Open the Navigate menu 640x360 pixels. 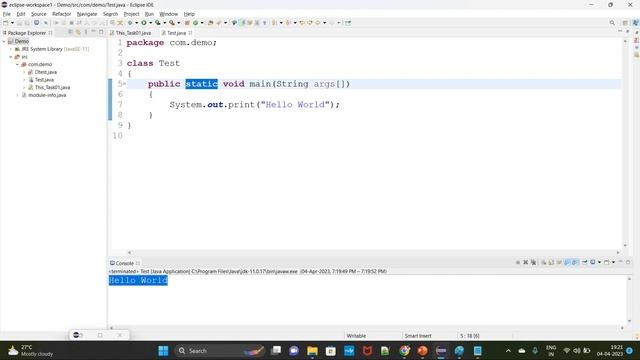click(87, 14)
